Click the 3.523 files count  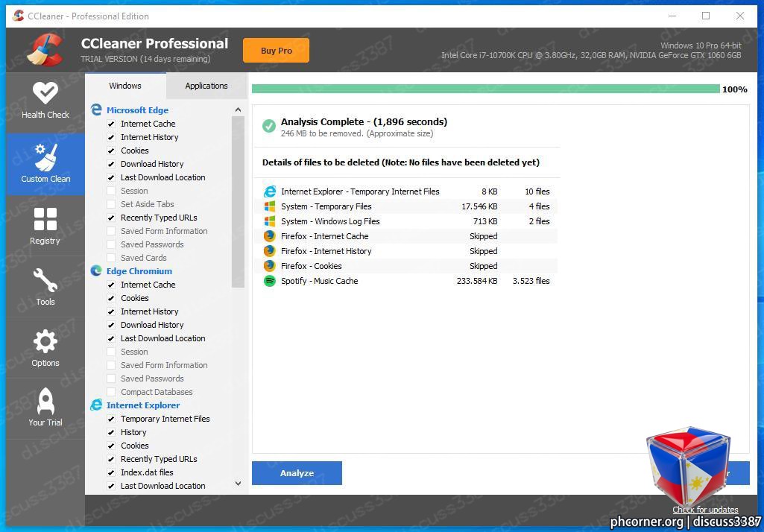[x=531, y=281]
